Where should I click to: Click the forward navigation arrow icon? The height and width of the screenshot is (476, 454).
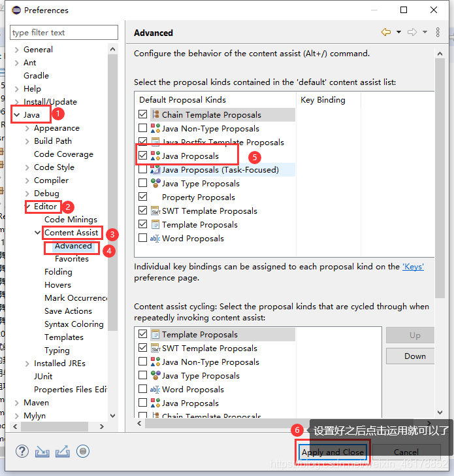coord(412,32)
